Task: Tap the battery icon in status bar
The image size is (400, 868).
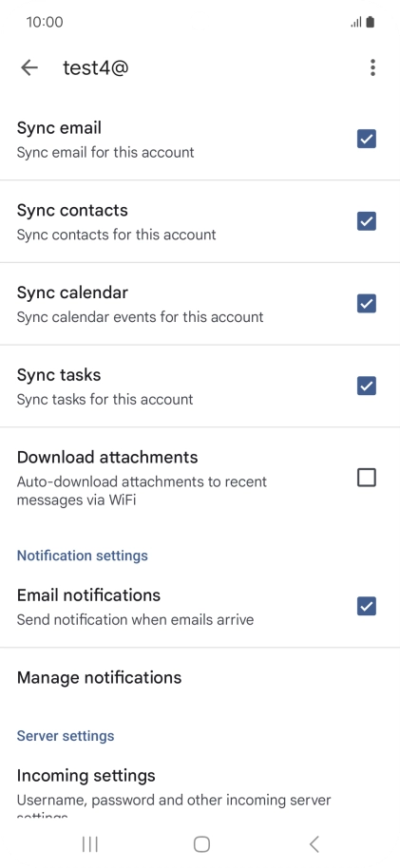Action: click(371, 22)
